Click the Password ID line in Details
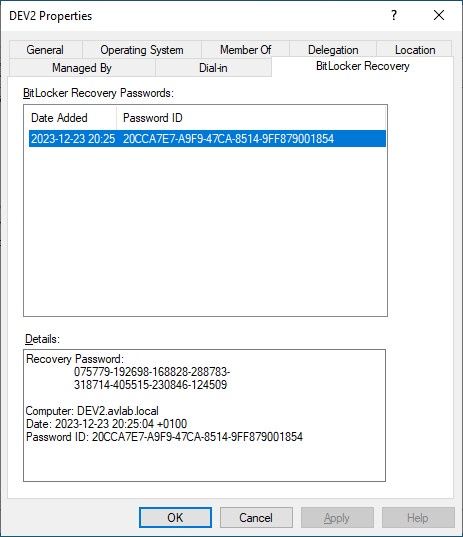Screen dimensions: 463x537 pos(164,437)
